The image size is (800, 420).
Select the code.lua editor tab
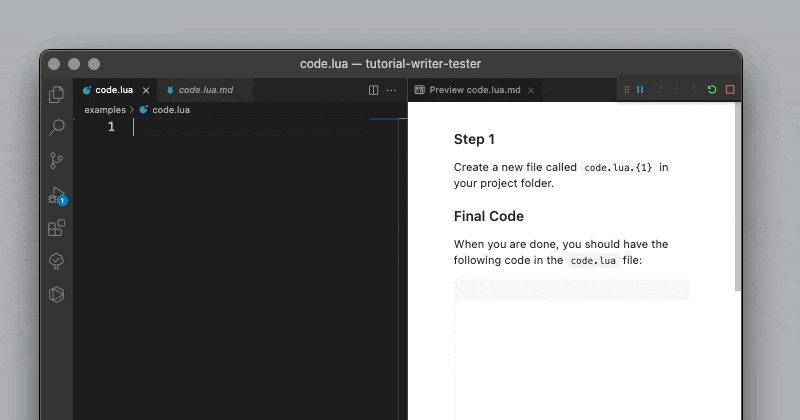pos(113,90)
